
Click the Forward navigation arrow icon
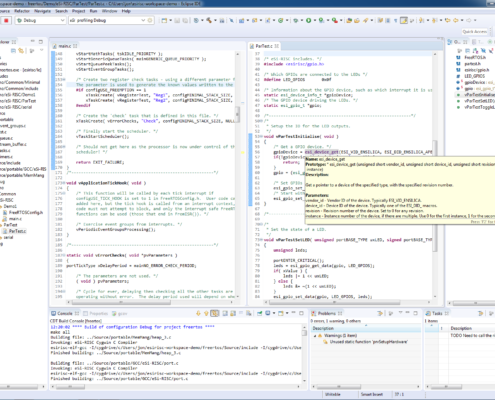point(469,20)
